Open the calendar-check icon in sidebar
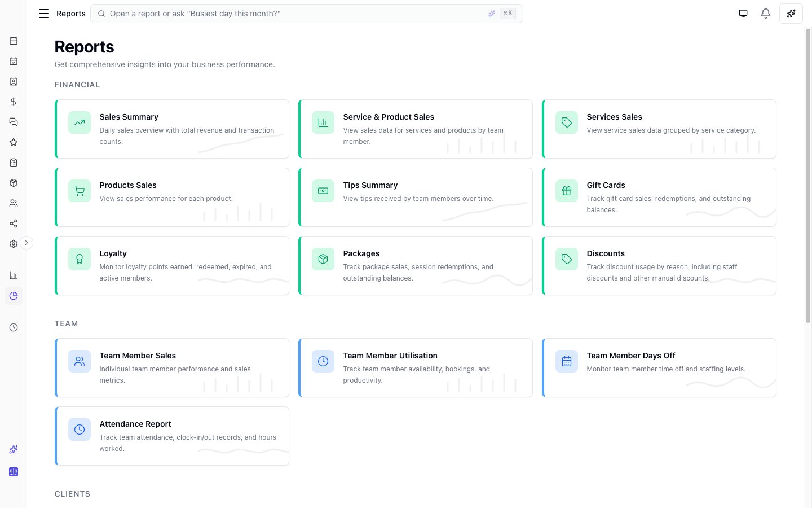Screen dimensions: 812x508 pyautogui.click(x=14, y=61)
